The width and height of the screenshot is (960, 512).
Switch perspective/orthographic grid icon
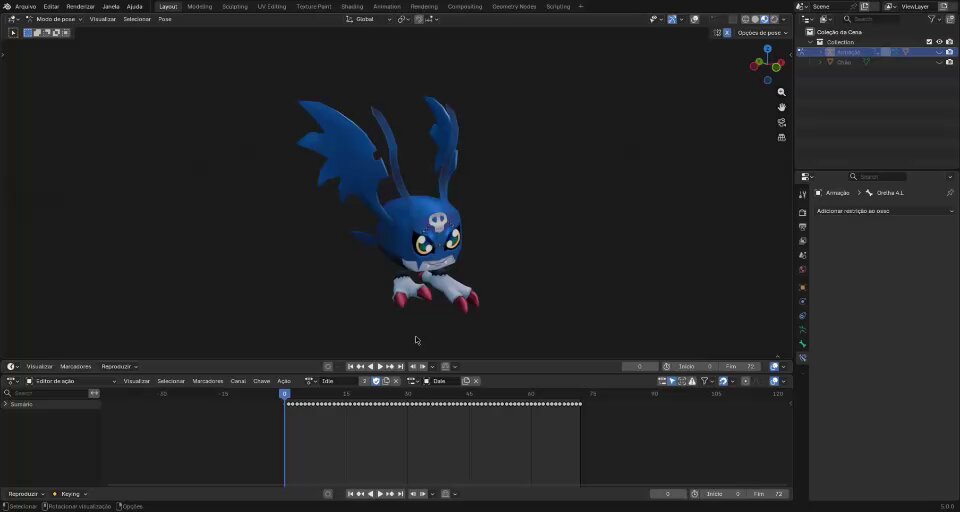[781, 138]
